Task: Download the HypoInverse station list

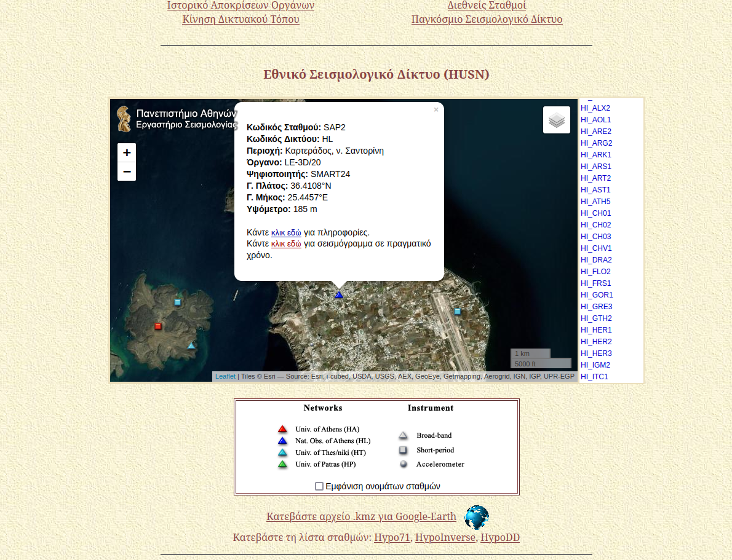Action: [445, 538]
